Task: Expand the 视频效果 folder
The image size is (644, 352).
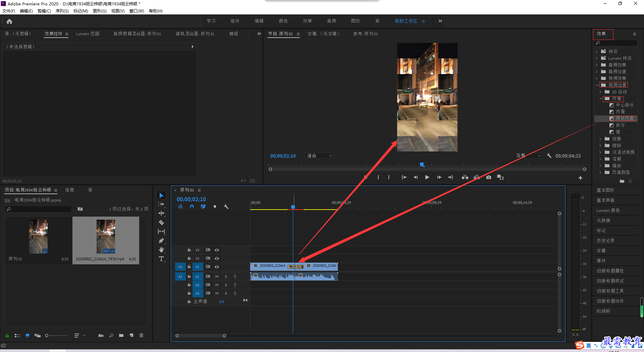Action: click(597, 78)
